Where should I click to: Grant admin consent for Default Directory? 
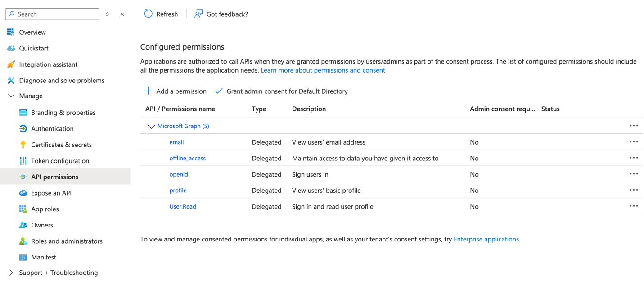click(x=282, y=91)
